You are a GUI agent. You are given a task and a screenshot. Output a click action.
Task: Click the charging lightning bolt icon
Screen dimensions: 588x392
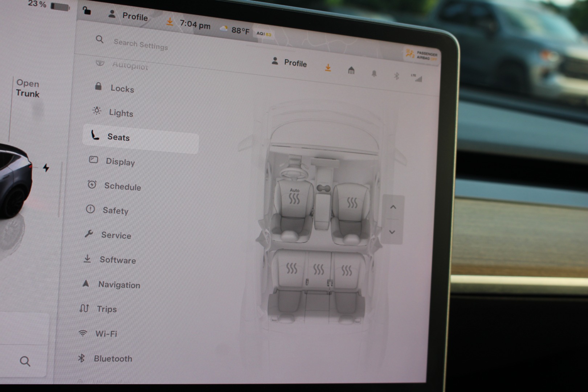click(x=46, y=168)
